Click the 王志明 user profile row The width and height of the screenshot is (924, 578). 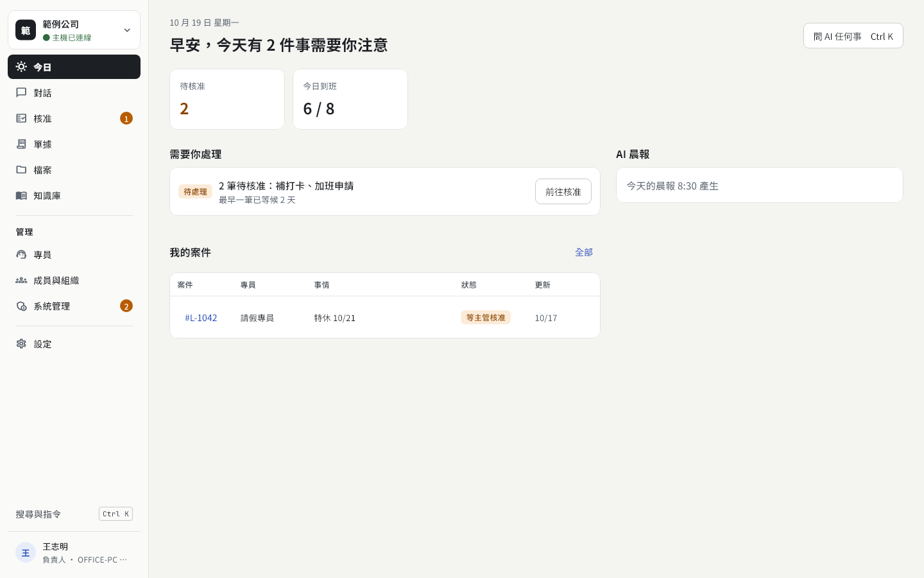(74, 552)
